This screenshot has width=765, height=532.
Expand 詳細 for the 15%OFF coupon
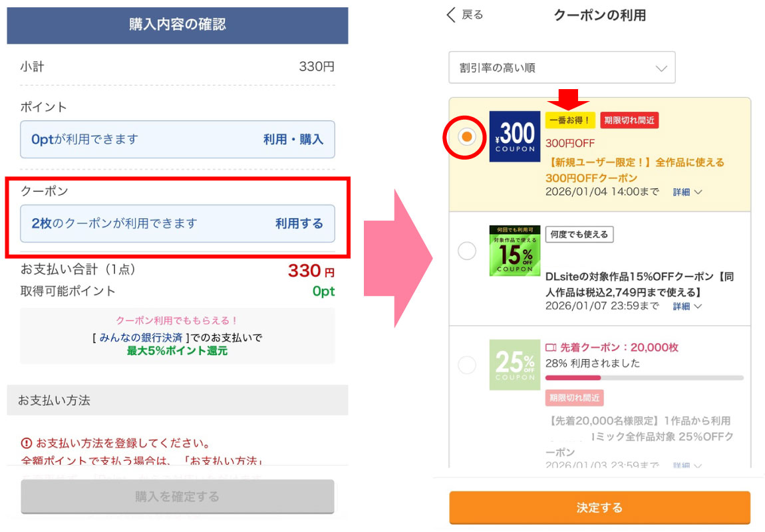click(x=687, y=307)
